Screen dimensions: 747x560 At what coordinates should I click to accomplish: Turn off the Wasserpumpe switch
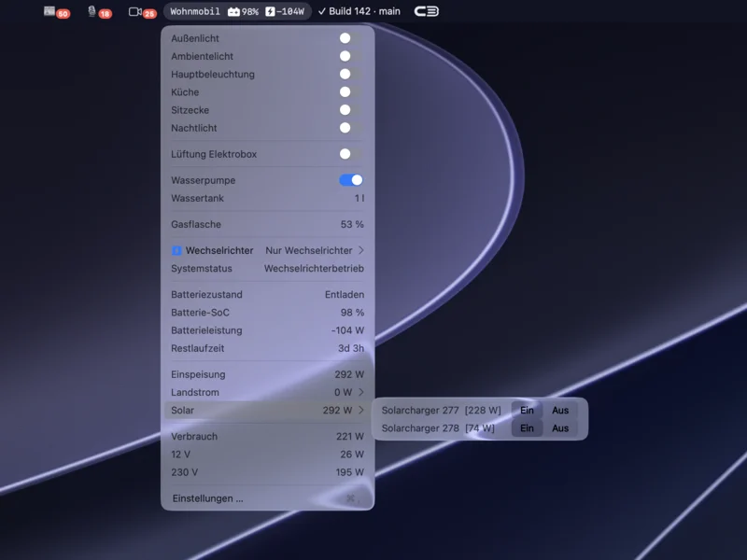(351, 180)
